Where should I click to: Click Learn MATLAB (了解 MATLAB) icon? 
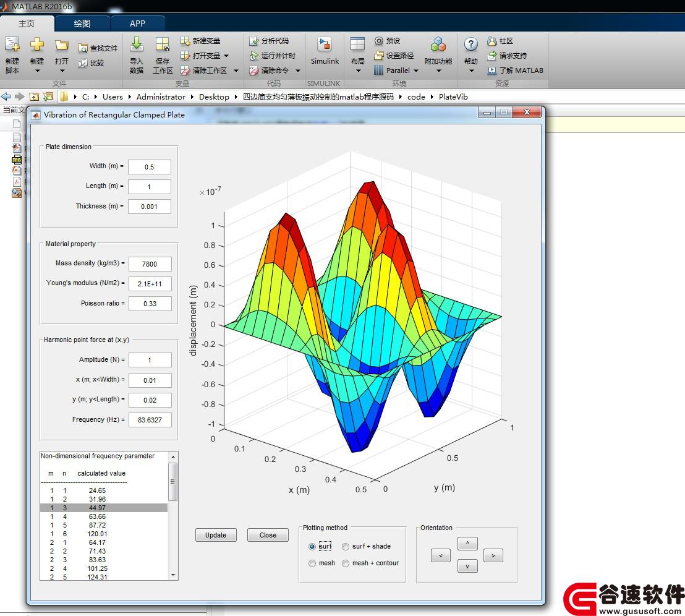click(x=492, y=71)
